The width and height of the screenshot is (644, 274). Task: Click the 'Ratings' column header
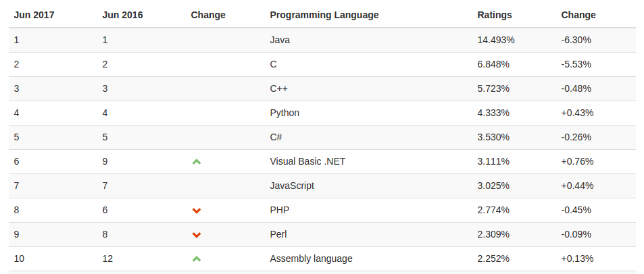click(x=495, y=15)
